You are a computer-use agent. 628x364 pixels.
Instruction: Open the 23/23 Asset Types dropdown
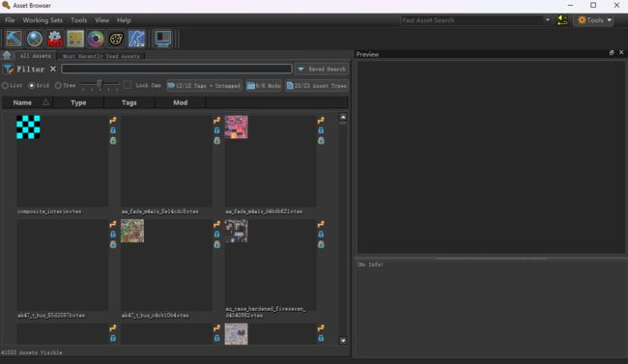click(316, 86)
